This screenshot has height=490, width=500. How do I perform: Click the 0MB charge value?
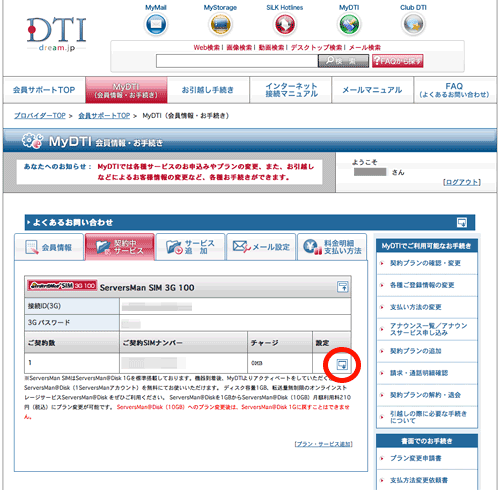(257, 363)
